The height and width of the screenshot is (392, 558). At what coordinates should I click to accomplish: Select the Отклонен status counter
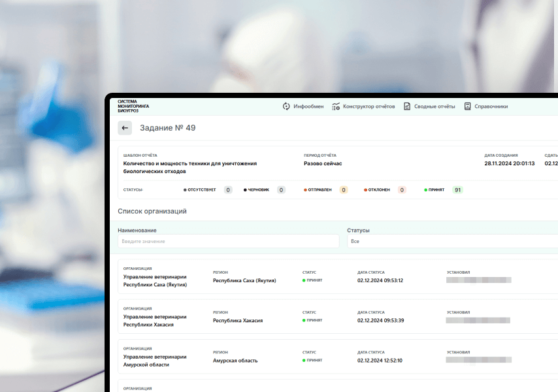coord(385,190)
